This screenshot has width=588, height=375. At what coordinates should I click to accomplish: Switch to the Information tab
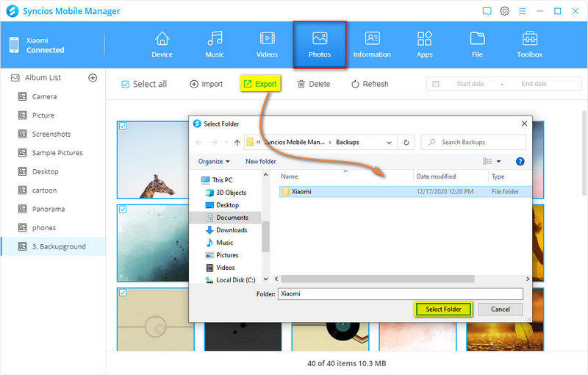(372, 44)
